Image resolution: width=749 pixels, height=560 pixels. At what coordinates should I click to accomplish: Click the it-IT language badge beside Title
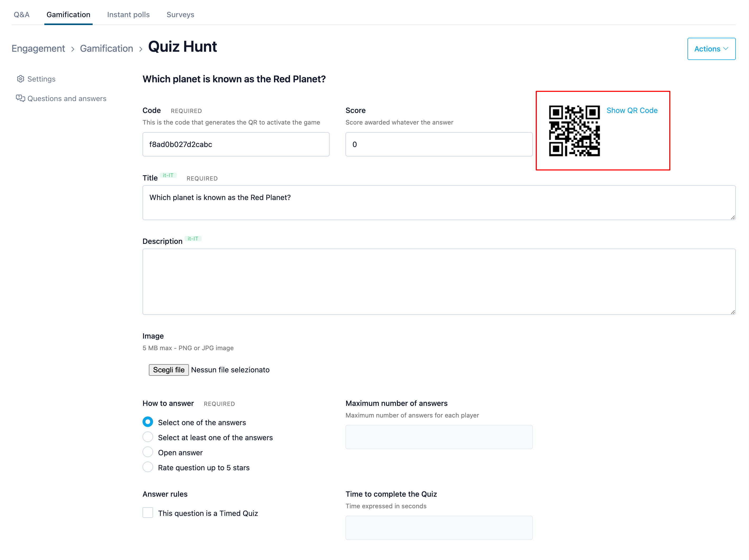(x=168, y=175)
